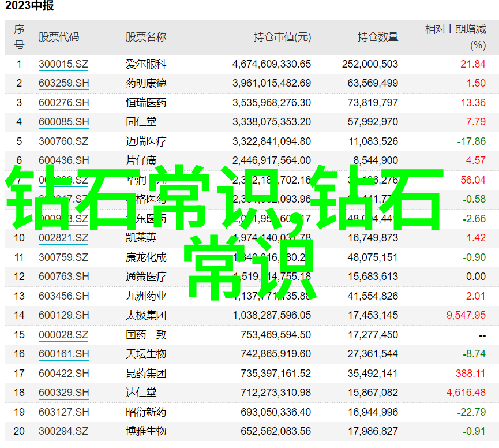Select the stock name 九洲药业
This screenshot has height=448, width=499.
[x=146, y=296]
